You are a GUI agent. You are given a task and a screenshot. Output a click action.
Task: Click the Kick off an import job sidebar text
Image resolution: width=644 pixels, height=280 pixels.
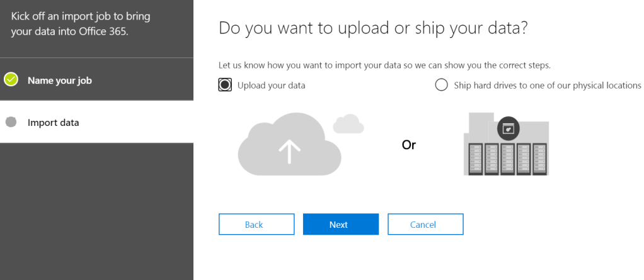(81, 23)
